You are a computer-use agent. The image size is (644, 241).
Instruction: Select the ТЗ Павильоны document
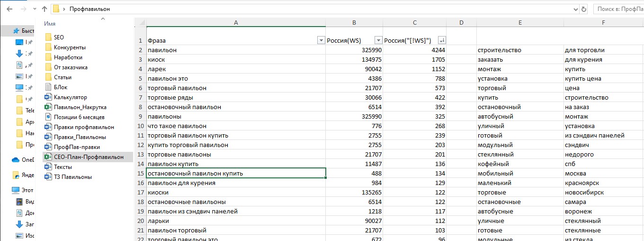72,177
